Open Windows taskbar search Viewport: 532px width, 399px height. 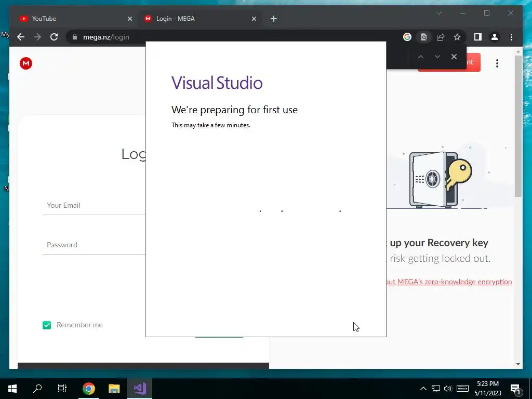[x=37, y=389]
